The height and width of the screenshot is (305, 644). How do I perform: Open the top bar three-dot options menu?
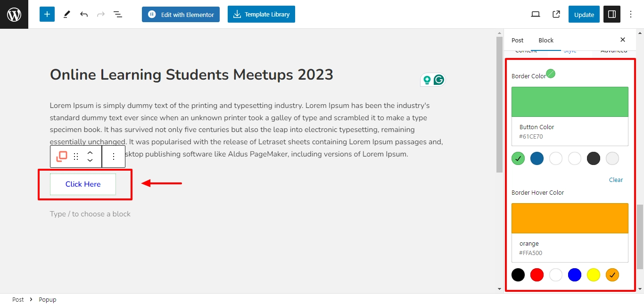pyautogui.click(x=631, y=14)
